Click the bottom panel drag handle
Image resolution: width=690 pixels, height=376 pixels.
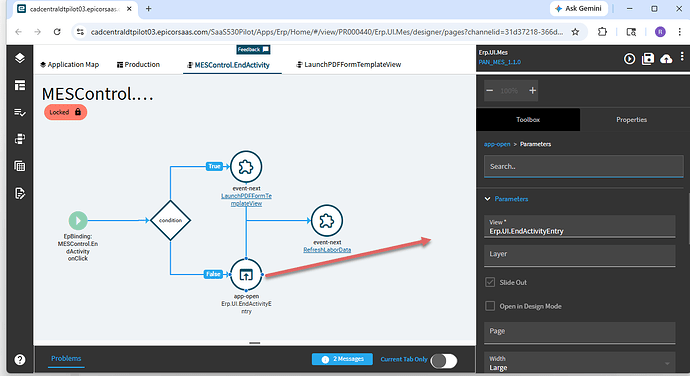click(x=255, y=343)
